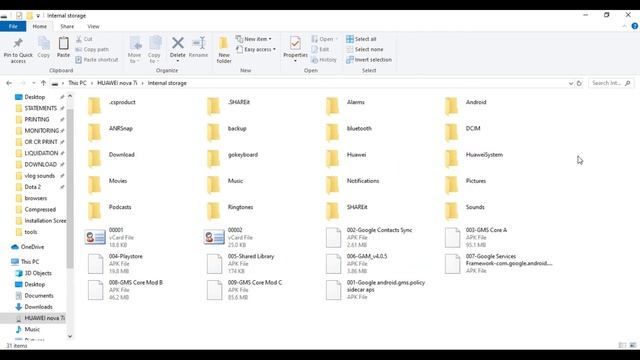The image size is (640, 360).
Task: Open Dota 2 in sidebar
Action: tap(33, 187)
